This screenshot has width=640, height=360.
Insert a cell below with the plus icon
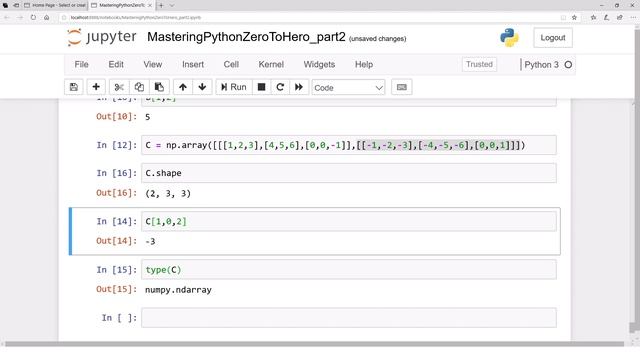pos(96,87)
